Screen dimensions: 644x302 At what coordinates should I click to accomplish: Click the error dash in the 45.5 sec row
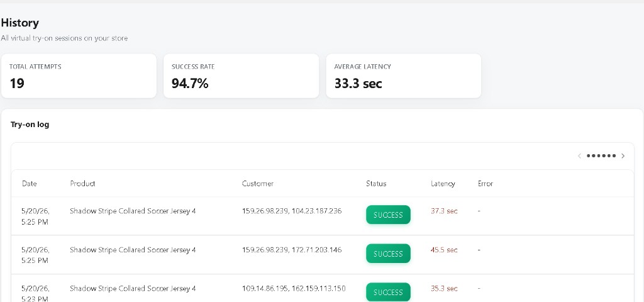tap(479, 250)
